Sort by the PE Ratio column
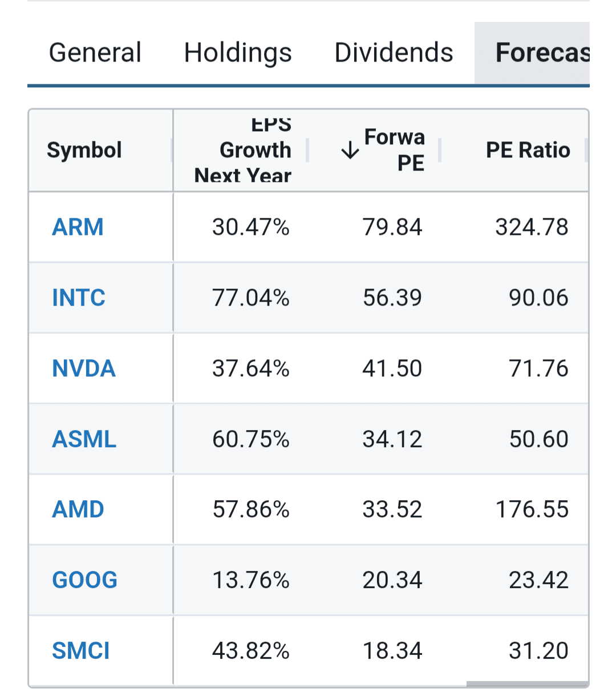The height and width of the screenshot is (697, 616). pos(528,151)
